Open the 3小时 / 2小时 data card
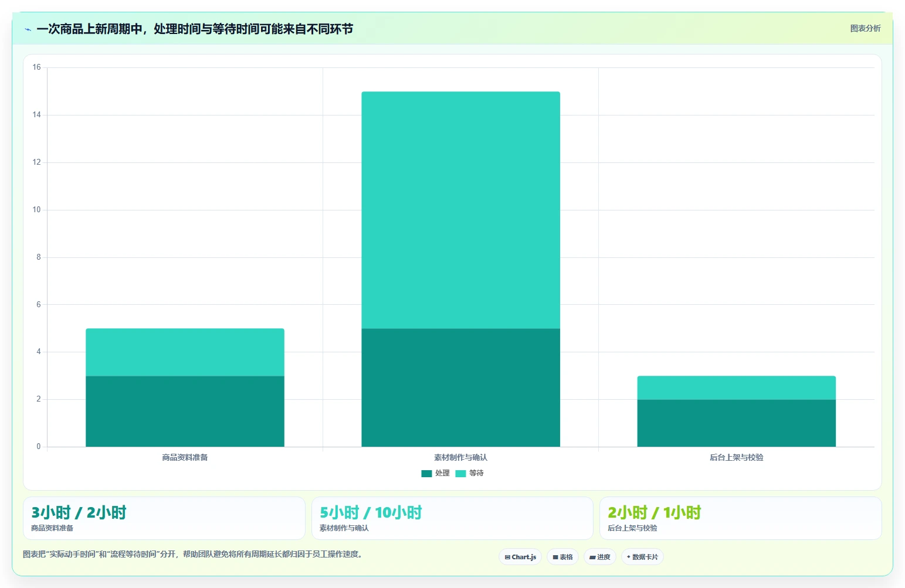 click(x=164, y=518)
